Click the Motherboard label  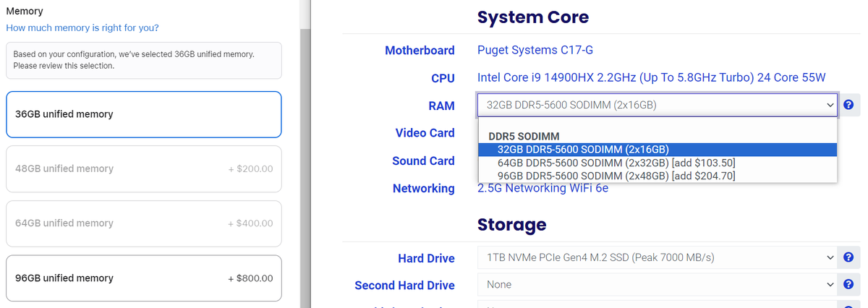pyautogui.click(x=420, y=51)
